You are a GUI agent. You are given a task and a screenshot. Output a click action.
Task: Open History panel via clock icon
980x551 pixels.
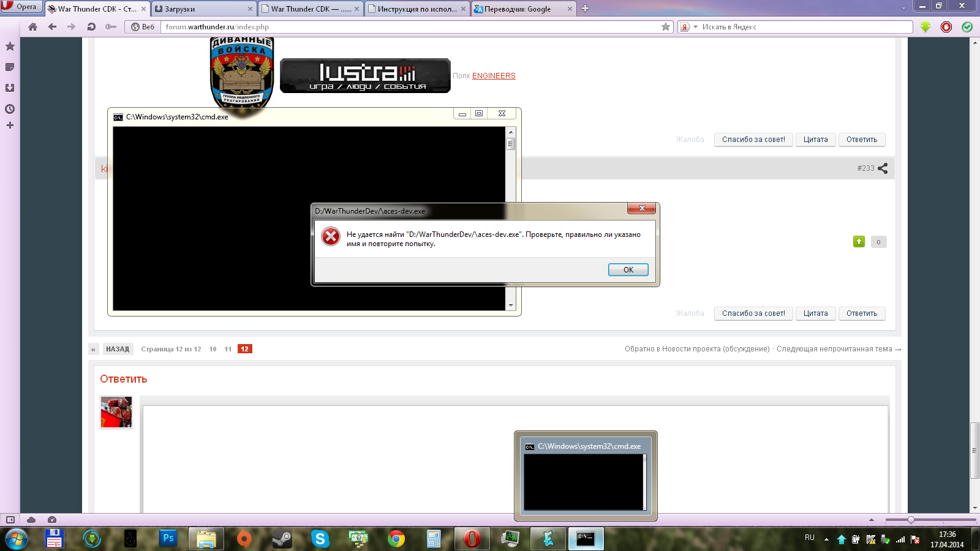point(10,109)
